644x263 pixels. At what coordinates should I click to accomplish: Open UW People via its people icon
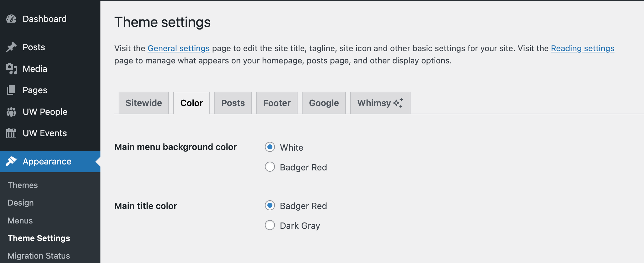click(11, 112)
